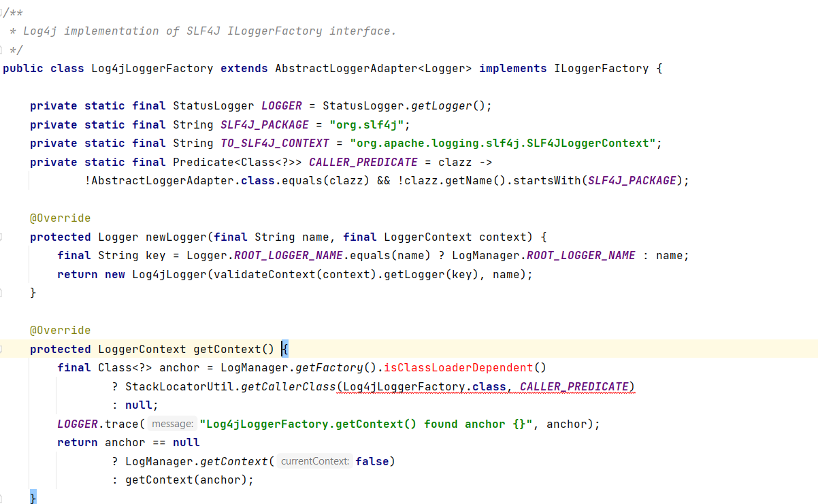
Task: Click fold end marker below newLogger method
Action: (1, 292)
